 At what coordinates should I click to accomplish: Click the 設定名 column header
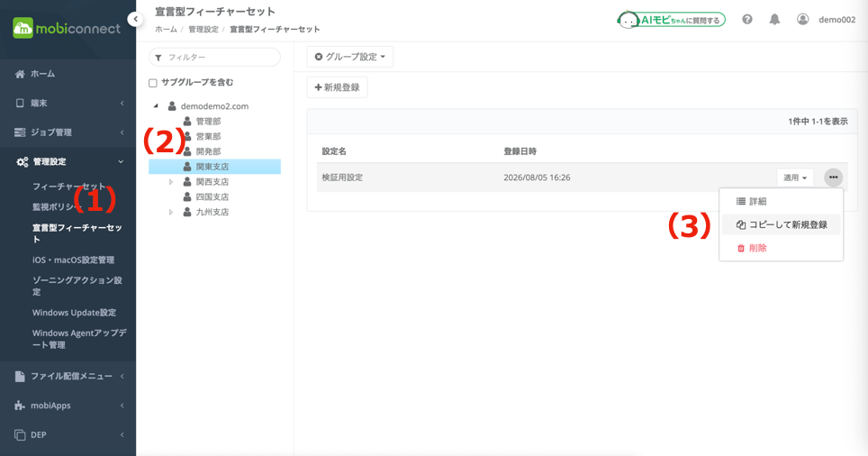334,151
